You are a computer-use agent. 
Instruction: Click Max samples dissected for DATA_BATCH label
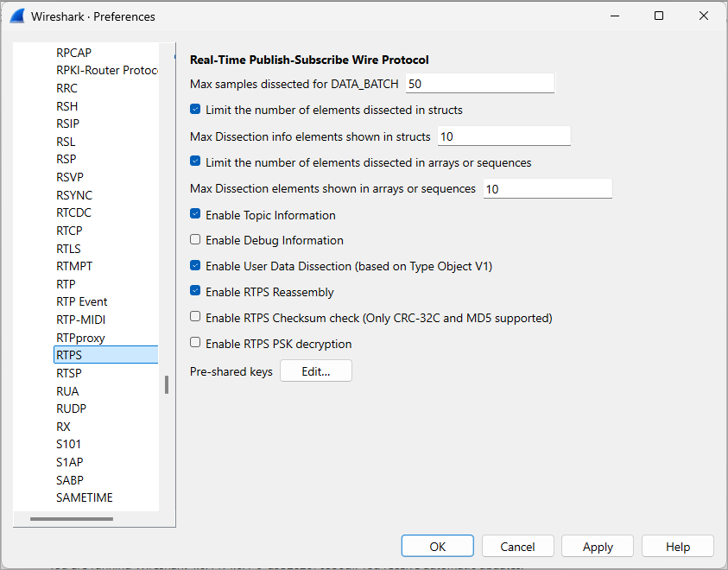point(294,84)
